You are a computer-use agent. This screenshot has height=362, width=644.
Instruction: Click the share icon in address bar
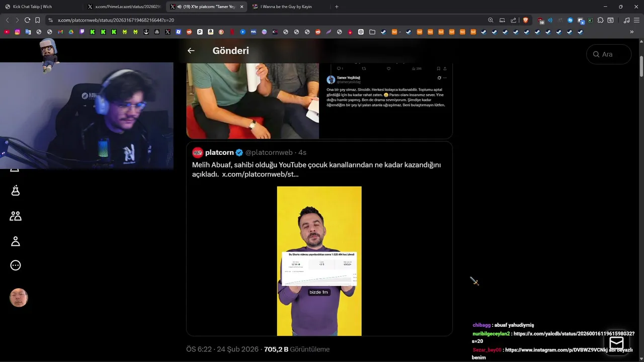pos(513,20)
